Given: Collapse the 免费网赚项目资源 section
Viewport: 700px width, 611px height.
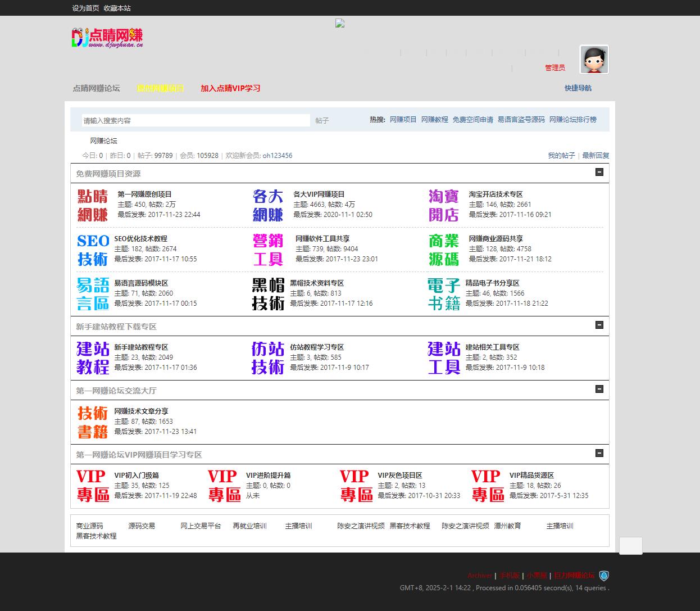Looking at the screenshot, I should coord(599,172).
